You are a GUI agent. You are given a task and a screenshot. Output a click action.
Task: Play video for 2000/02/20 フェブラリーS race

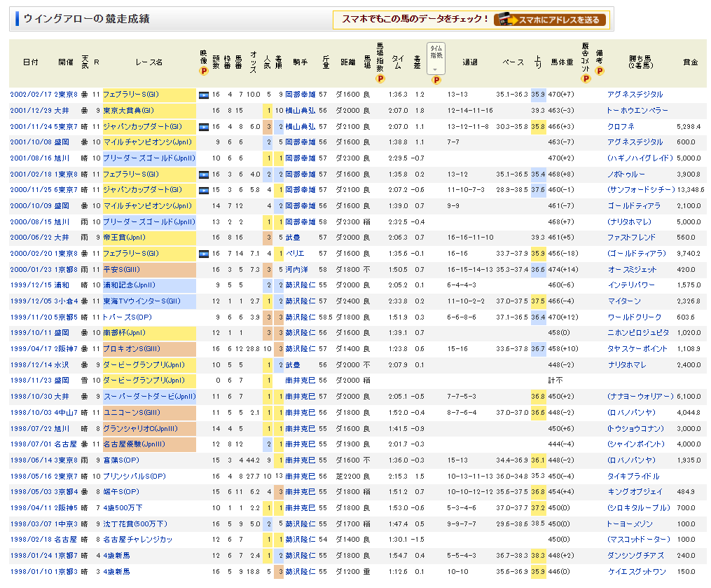click(x=204, y=254)
